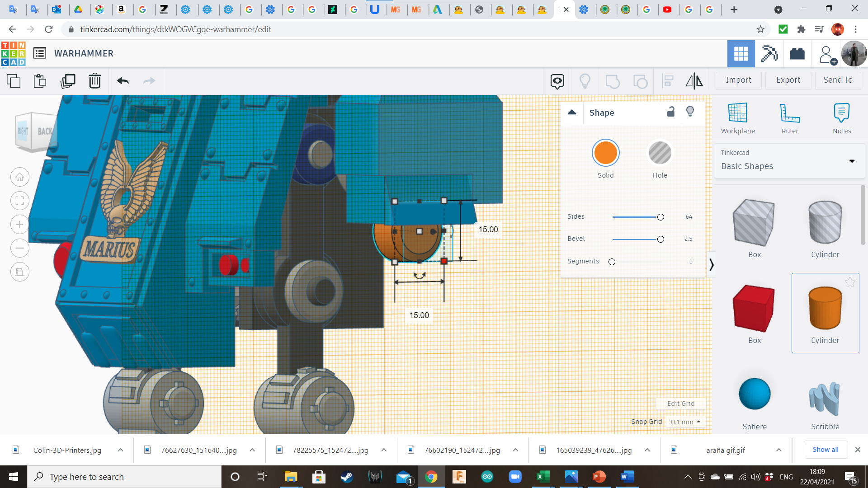Toggle shape visibility lightbulb in Shape panel
868x488 pixels.
690,112
